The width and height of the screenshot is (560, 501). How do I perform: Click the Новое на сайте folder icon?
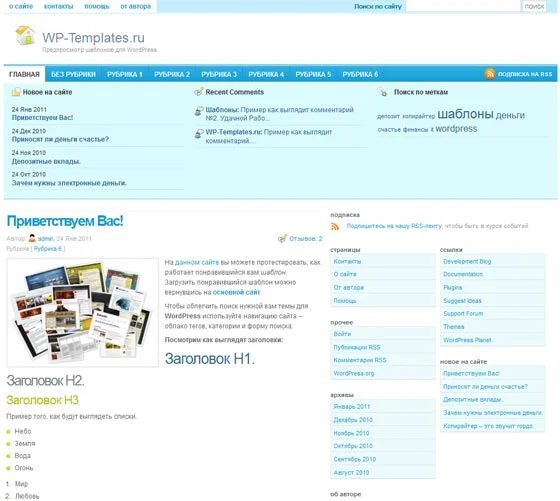coord(16,92)
